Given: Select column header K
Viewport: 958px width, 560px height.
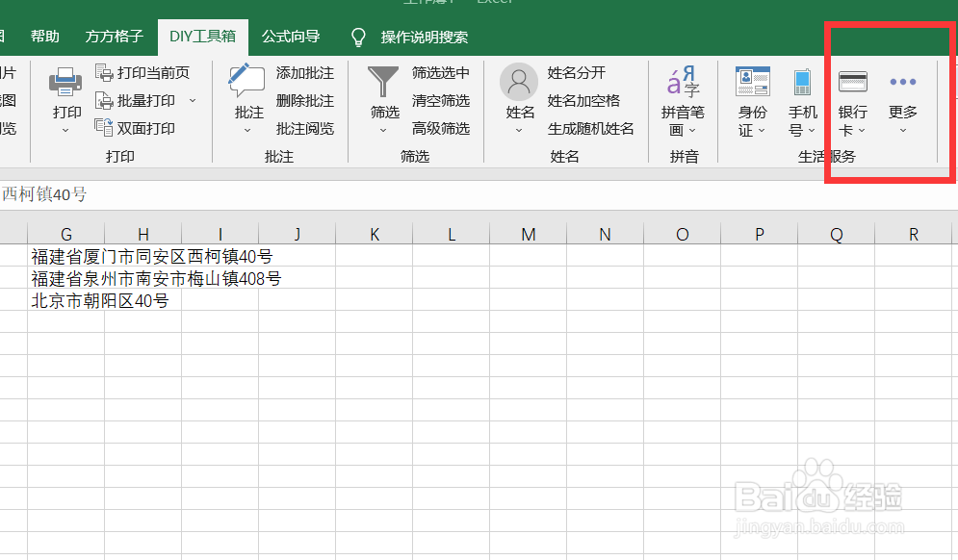Looking at the screenshot, I should [x=374, y=233].
